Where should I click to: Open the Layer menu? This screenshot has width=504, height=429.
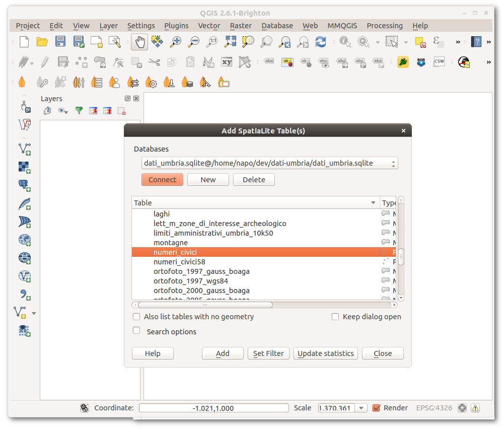(108, 26)
